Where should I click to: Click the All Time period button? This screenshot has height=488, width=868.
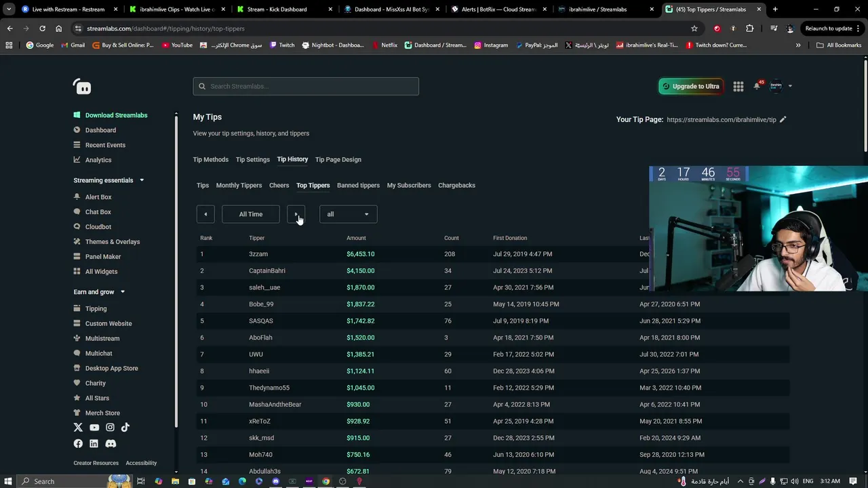[251, 214]
